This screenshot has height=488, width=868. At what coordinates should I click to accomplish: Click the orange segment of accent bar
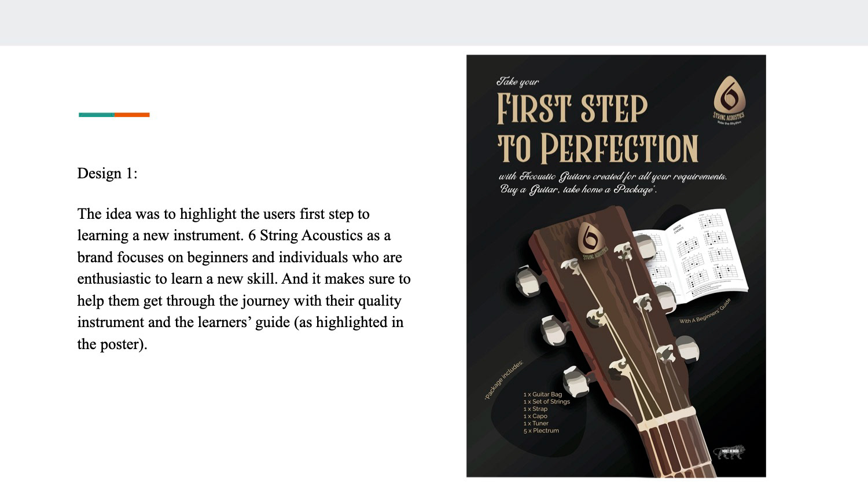[132, 115]
